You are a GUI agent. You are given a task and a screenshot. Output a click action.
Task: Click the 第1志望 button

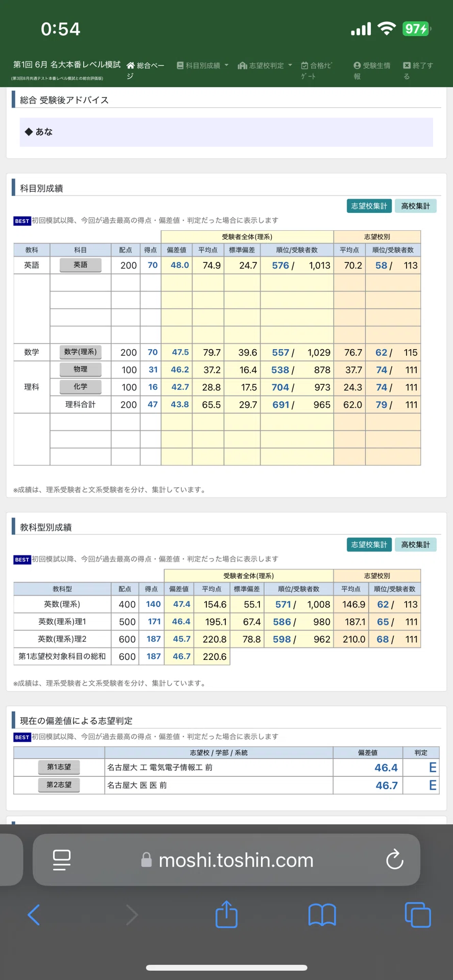[x=59, y=767]
